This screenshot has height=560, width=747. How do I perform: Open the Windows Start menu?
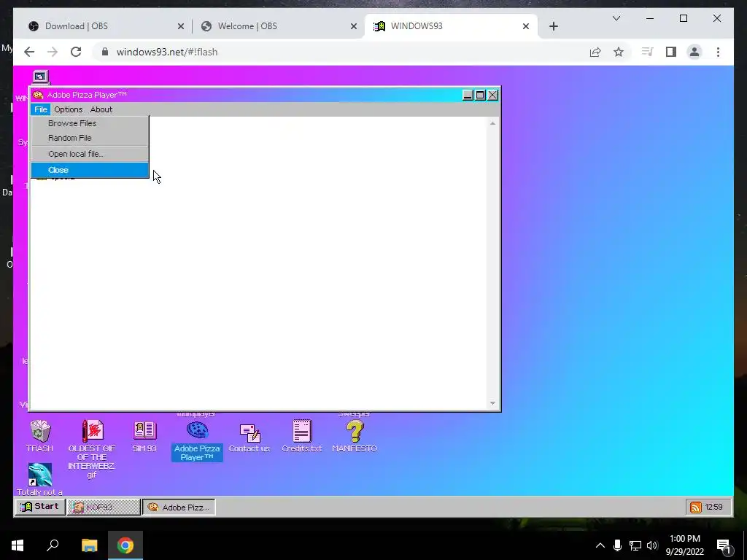(x=18, y=545)
